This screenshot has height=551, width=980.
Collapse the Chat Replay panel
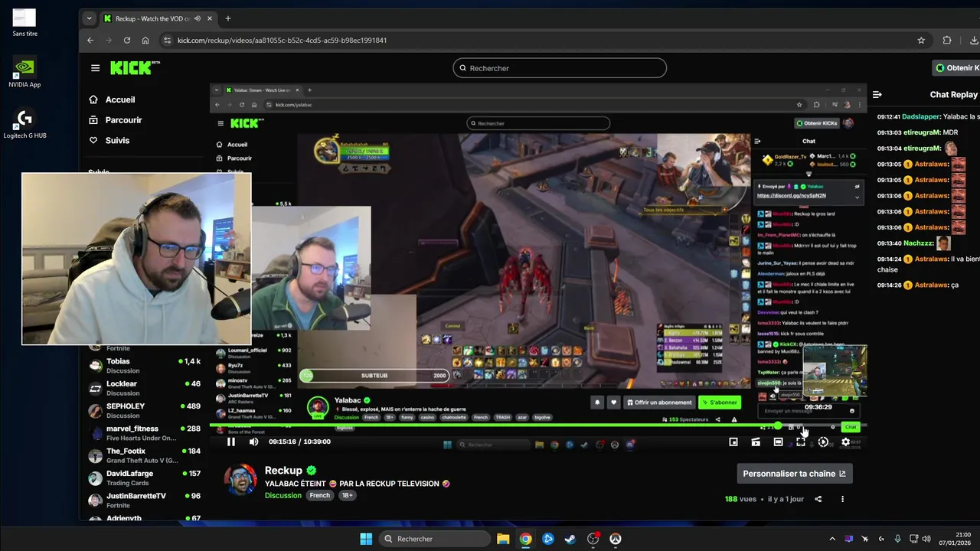click(x=877, y=95)
